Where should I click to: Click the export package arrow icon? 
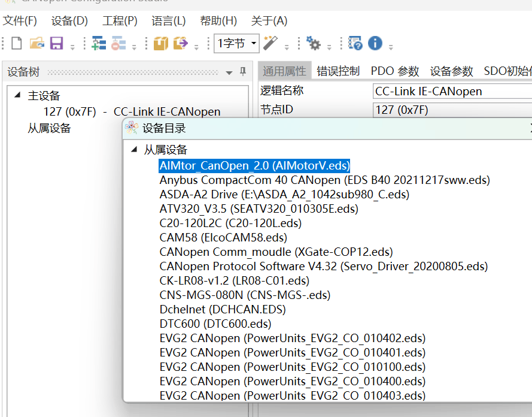pos(181,44)
